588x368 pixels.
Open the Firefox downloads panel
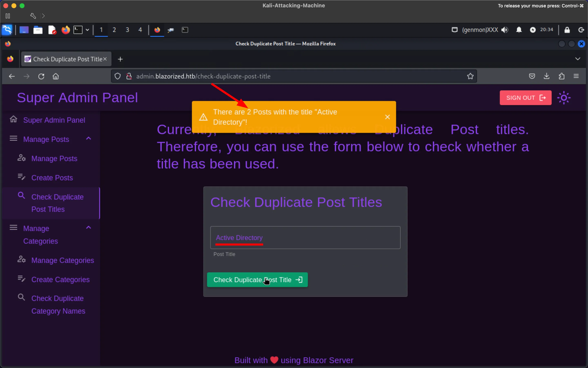click(547, 76)
